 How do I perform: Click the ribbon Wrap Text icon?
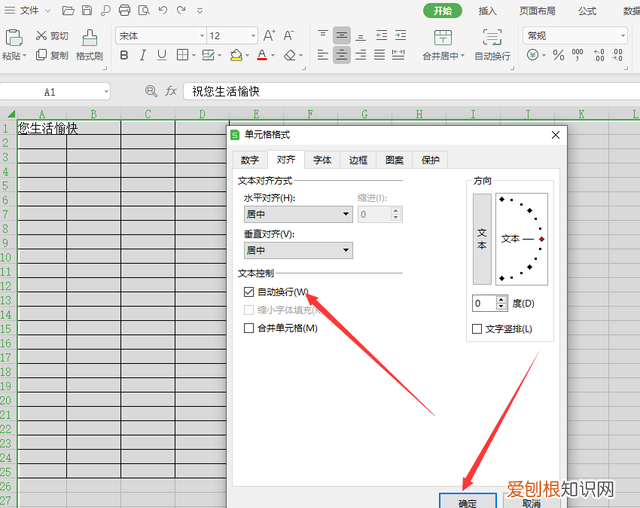point(492,37)
